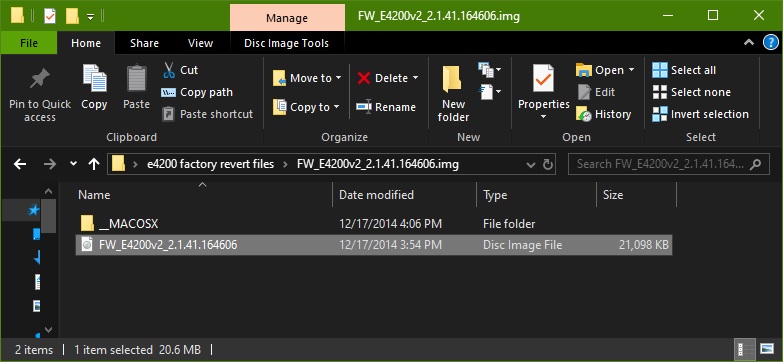Collapse the ribbon with caret
783x362 pixels.
click(x=749, y=42)
